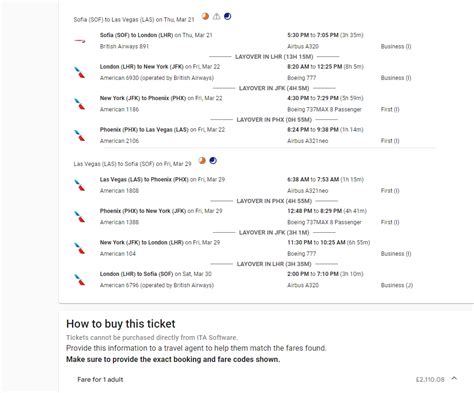The image size is (474, 393).
Task: Click the blue moon icon on the return trip
Action: (213, 161)
